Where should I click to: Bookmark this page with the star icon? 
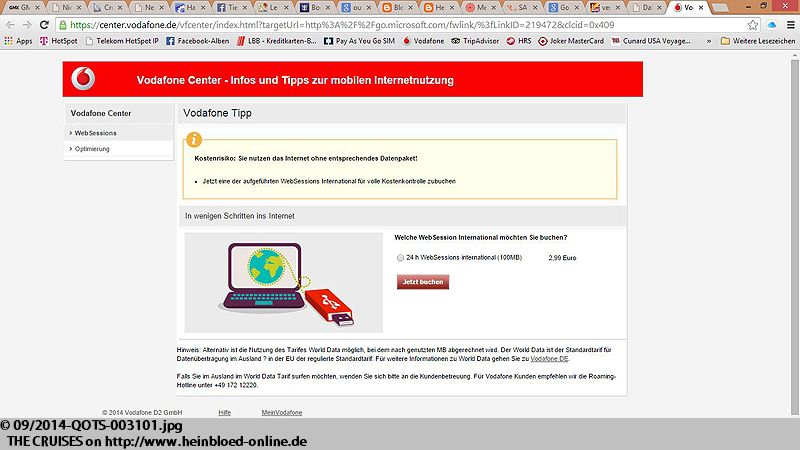tap(753, 24)
